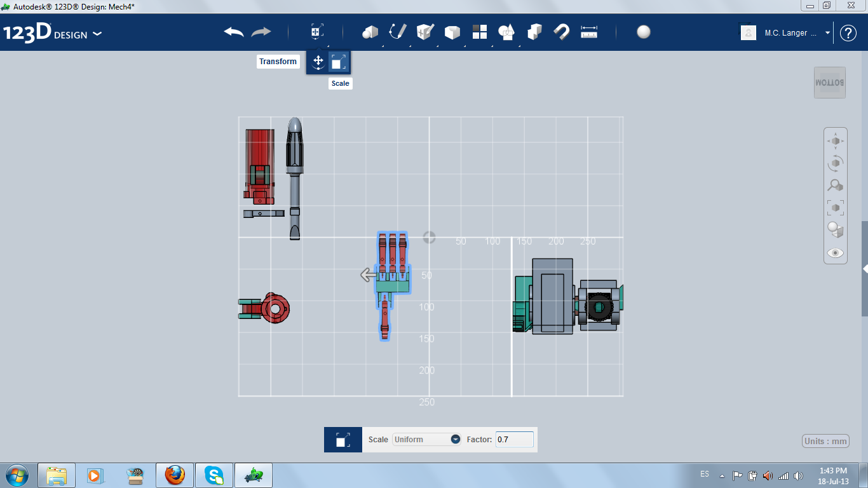Screen dimensions: 868x488
Task: Open Windows Explorer from taskbar
Action: 57,475
